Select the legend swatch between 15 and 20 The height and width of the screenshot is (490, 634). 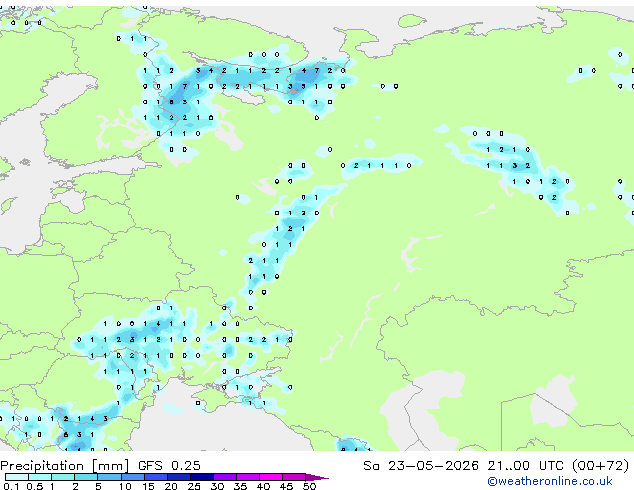[x=155, y=477]
